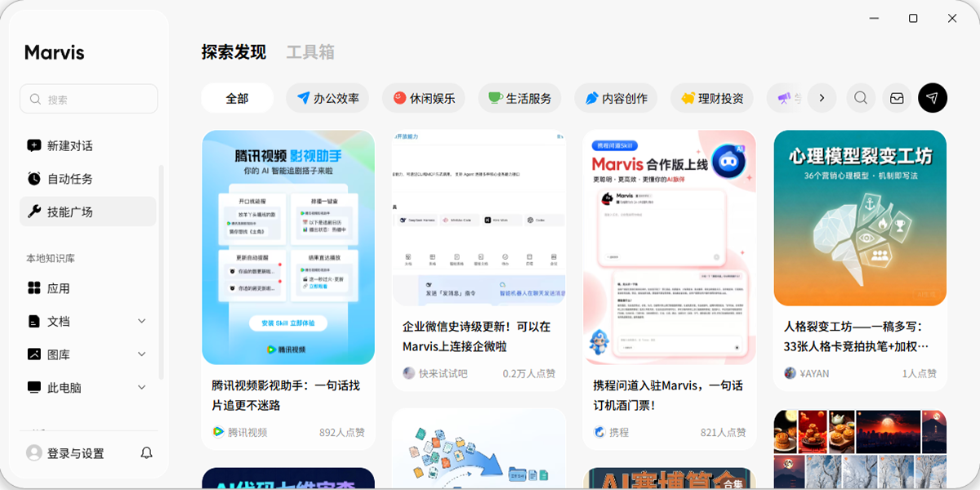Show more categories with the right arrow
The height and width of the screenshot is (490, 980).
pyautogui.click(x=822, y=98)
